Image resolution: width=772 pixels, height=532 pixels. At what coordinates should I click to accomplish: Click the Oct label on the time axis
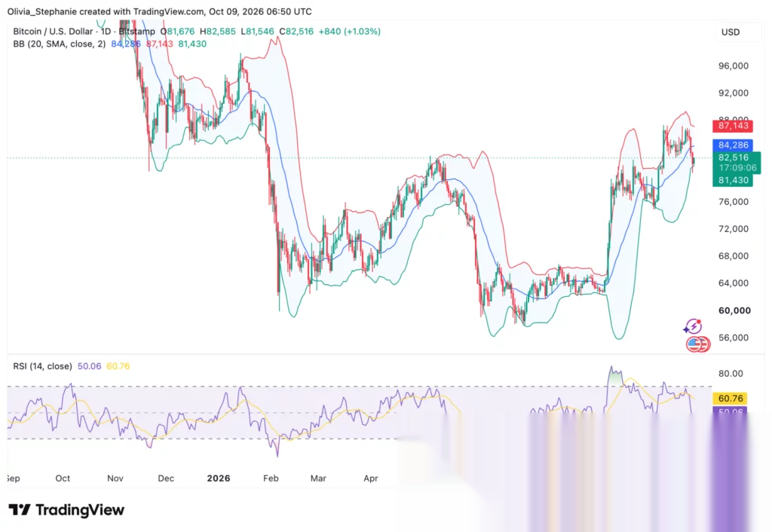point(63,478)
